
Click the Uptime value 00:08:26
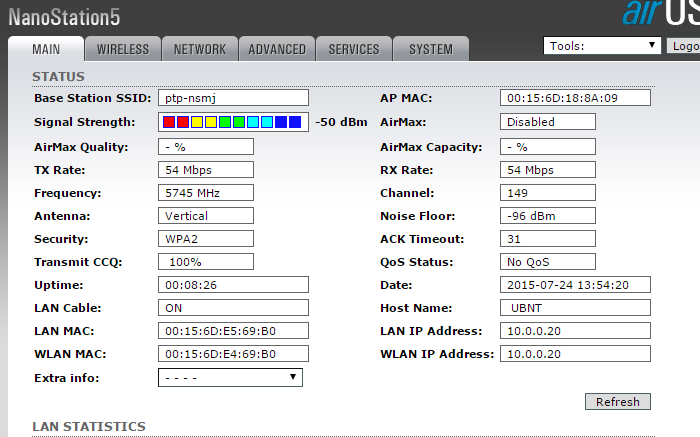tap(233, 285)
